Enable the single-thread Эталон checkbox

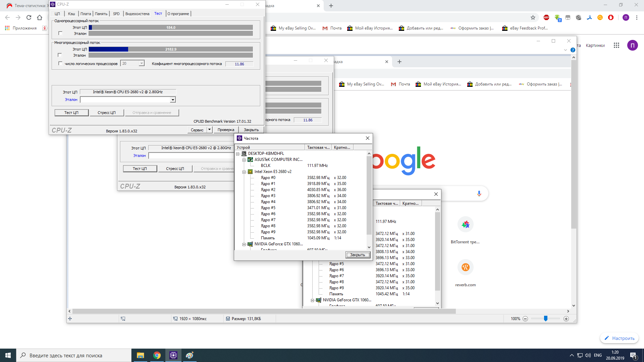coord(60,33)
